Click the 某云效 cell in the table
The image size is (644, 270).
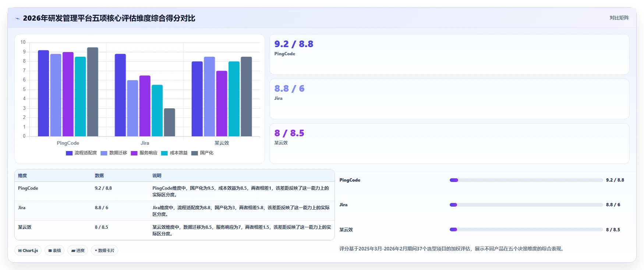click(25, 227)
